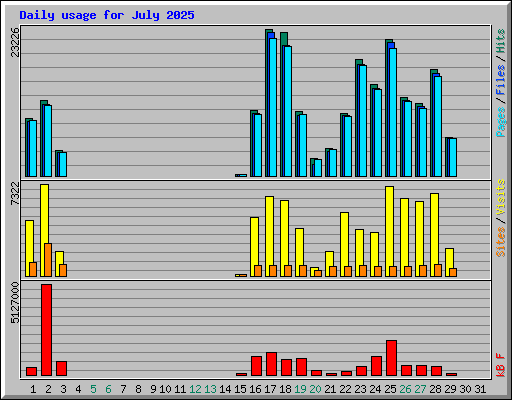Click green weekend day label 5
The width and height of the screenshot is (512, 400).
93,389
